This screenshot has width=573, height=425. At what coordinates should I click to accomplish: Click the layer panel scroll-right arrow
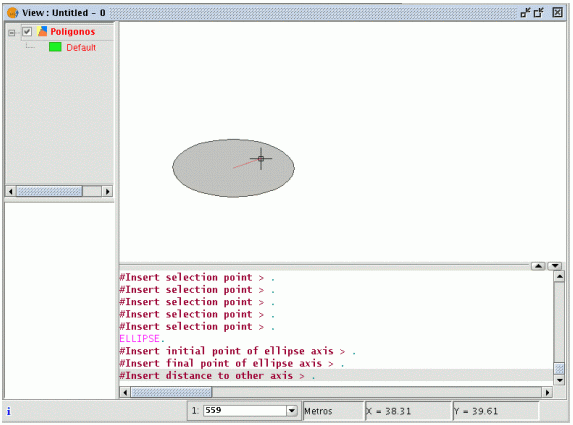tap(107, 191)
